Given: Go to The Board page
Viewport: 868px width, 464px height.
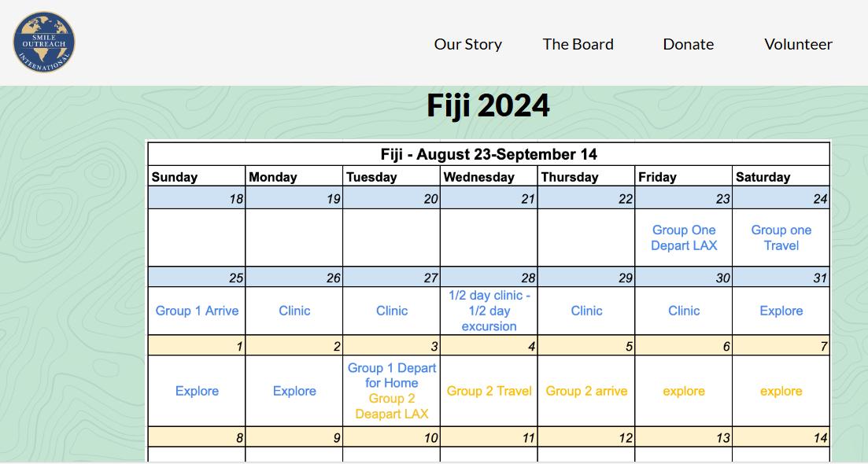Looking at the screenshot, I should 578,44.
